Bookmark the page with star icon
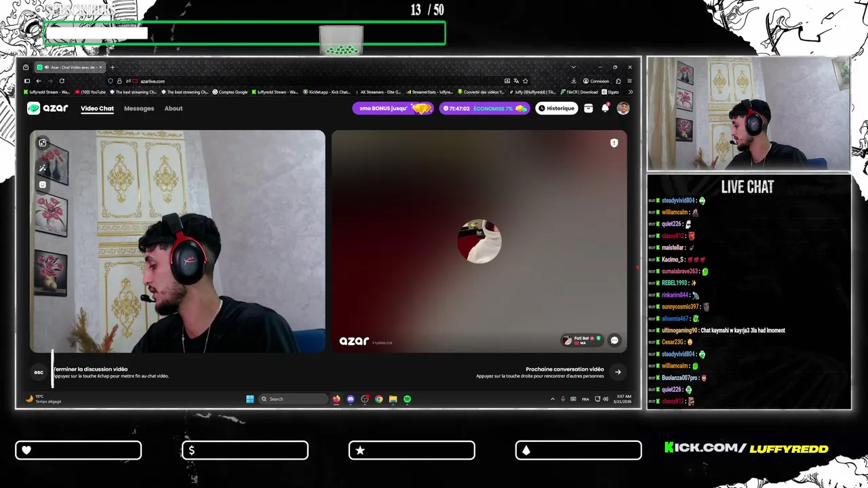The image size is (868, 488). [x=525, y=81]
